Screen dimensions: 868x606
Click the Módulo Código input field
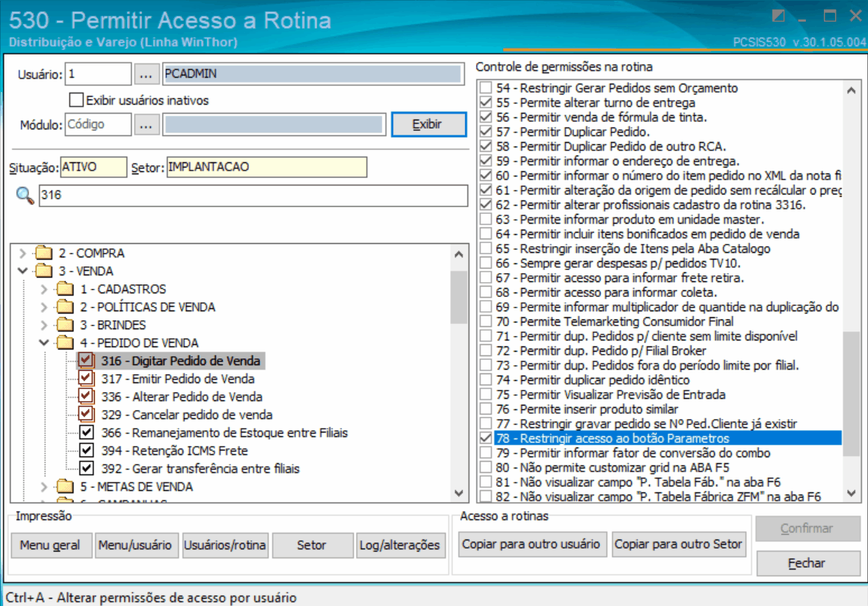[x=98, y=125]
